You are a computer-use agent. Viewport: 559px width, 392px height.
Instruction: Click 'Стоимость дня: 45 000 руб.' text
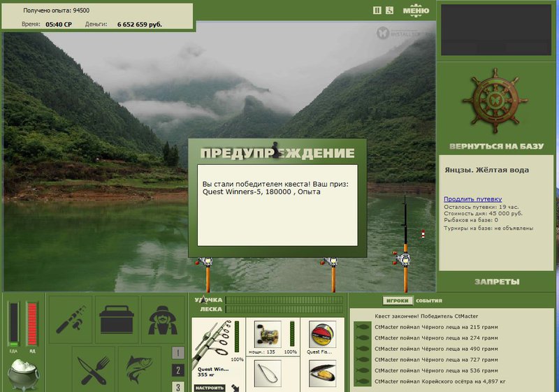point(483,213)
